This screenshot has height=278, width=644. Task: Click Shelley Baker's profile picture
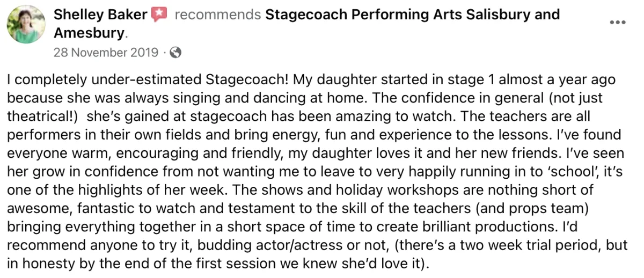coord(26,25)
